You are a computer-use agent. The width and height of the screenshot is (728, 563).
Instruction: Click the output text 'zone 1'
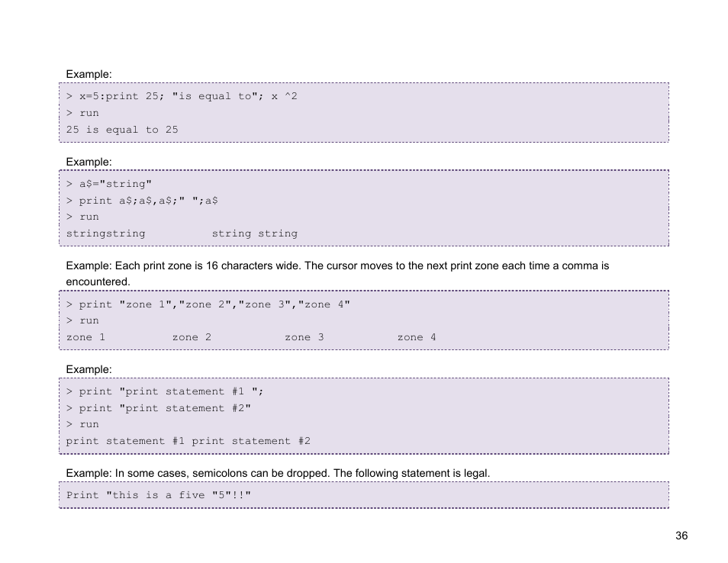[x=85, y=338]
